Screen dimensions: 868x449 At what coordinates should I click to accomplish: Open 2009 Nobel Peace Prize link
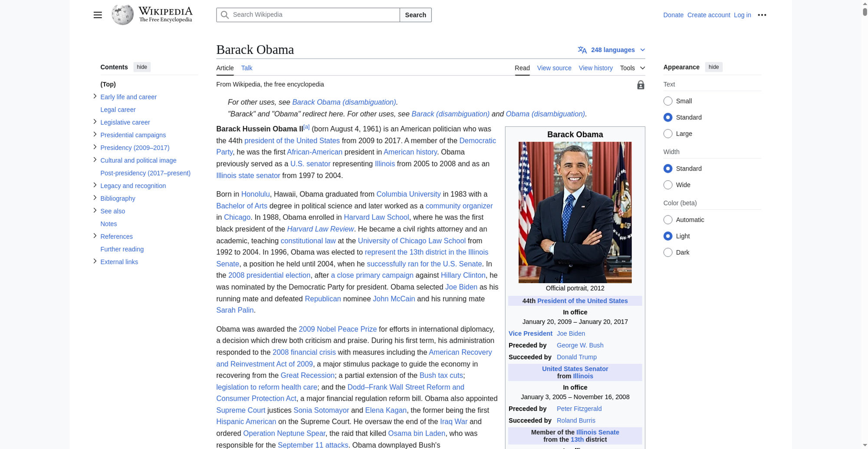click(338, 329)
